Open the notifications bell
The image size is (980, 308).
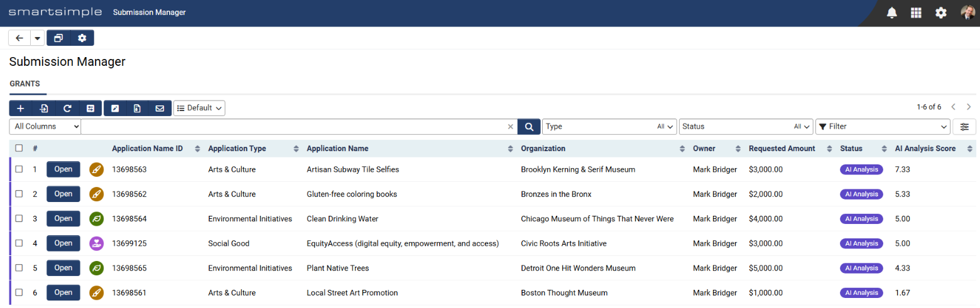(x=892, y=13)
